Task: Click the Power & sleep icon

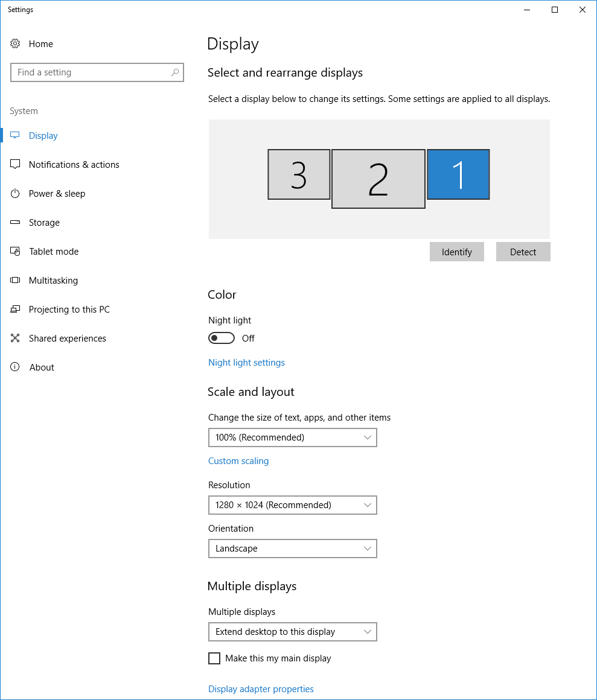Action: pyautogui.click(x=15, y=193)
